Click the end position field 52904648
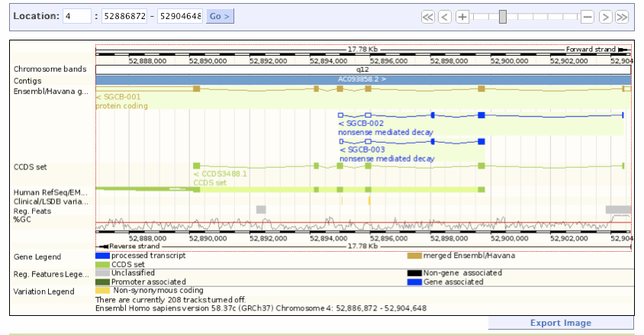The width and height of the screenshot is (644, 335). tap(179, 16)
